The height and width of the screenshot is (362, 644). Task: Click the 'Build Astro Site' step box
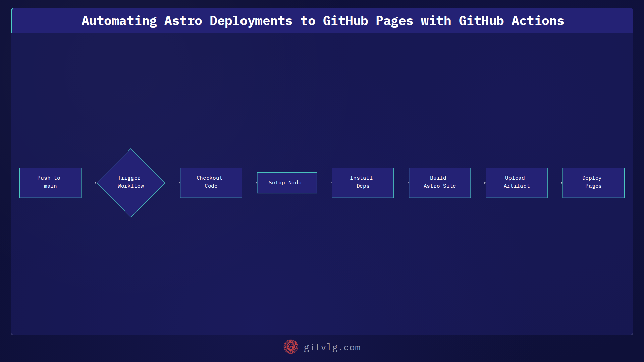coord(440,183)
